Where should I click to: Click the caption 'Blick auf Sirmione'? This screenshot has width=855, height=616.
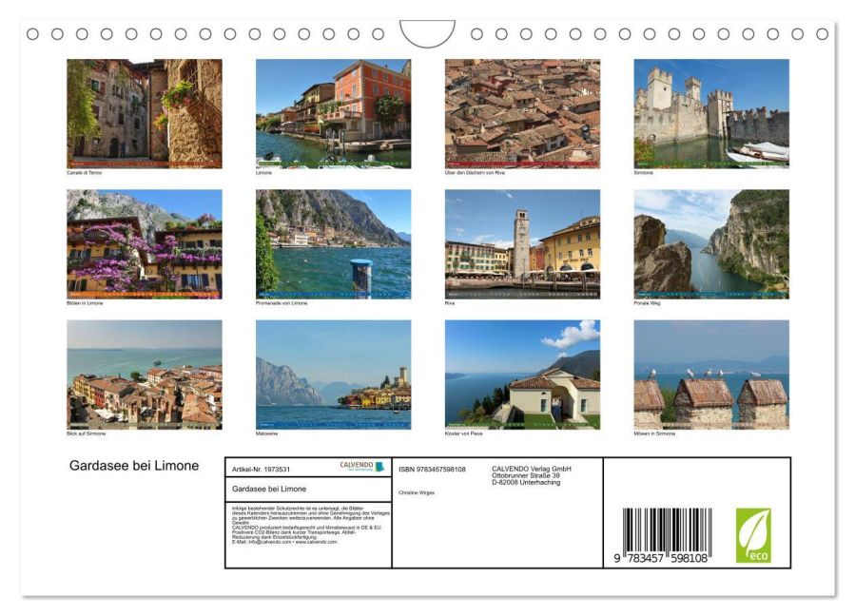[87, 433]
